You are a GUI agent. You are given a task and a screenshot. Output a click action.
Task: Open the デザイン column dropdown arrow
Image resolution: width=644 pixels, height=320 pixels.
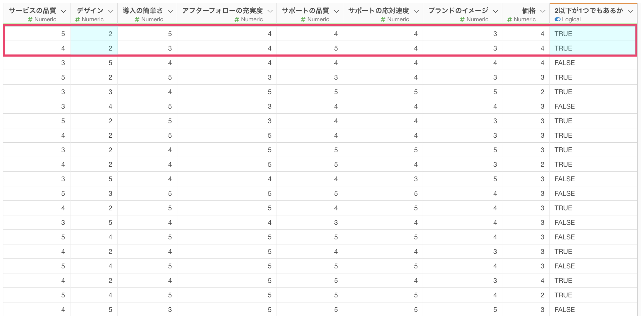(x=111, y=11)
